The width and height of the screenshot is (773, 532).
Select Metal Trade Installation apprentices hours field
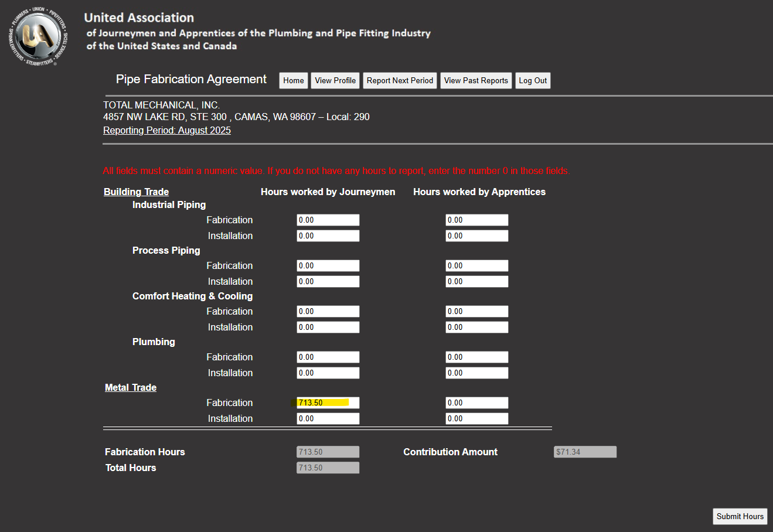pyautogui.click(x=477, y=419)
